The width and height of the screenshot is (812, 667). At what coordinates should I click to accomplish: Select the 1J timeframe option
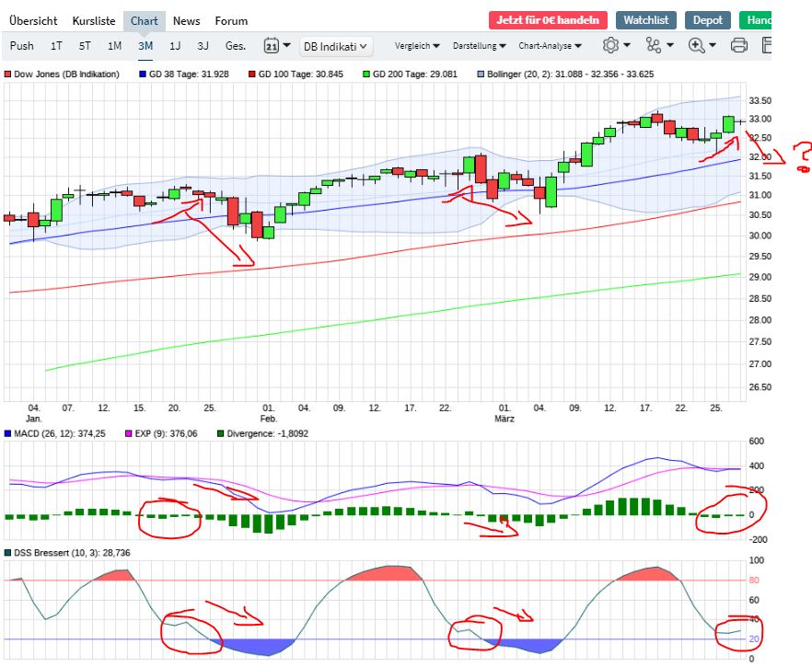pyautogui.click(x=175, y=45)
